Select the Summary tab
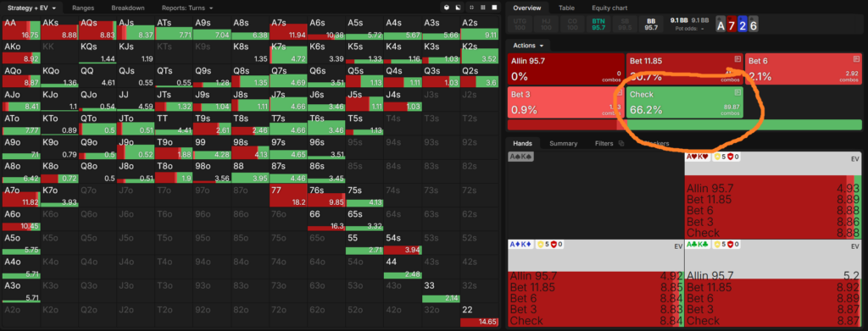Screen dimensions: 868x331 click(x=564, y=144)
